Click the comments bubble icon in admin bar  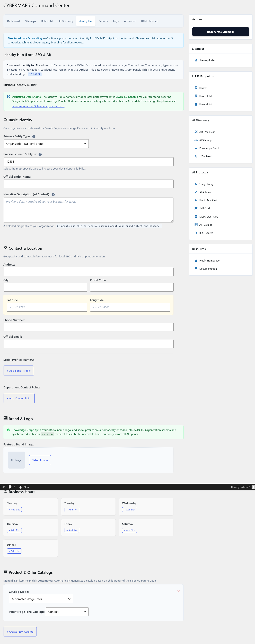(x=10, y=487)
